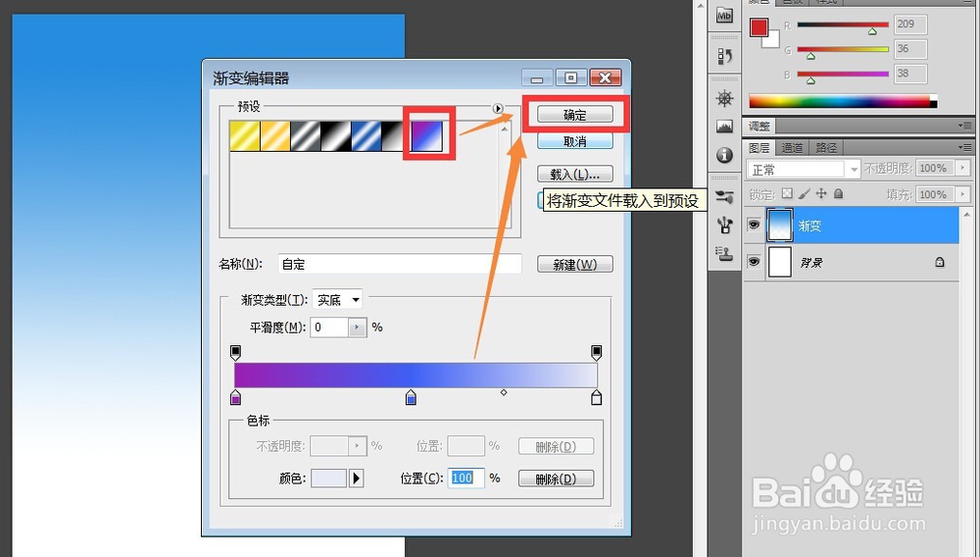Click the lock transparent pixels icon

(788, 194)
